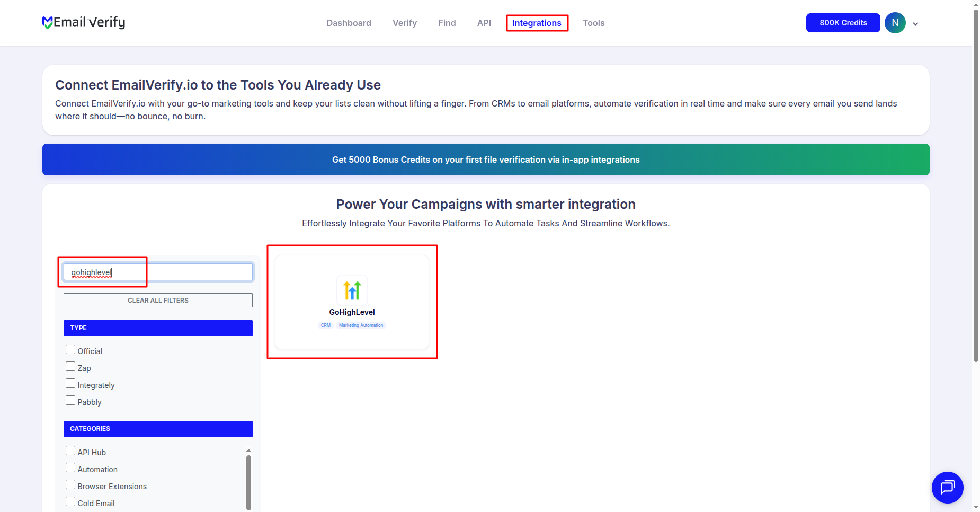Viewport: 980px width, 512px height.
Task: Click the scroll-up arrow of categories list
Action: click(248, 451)
